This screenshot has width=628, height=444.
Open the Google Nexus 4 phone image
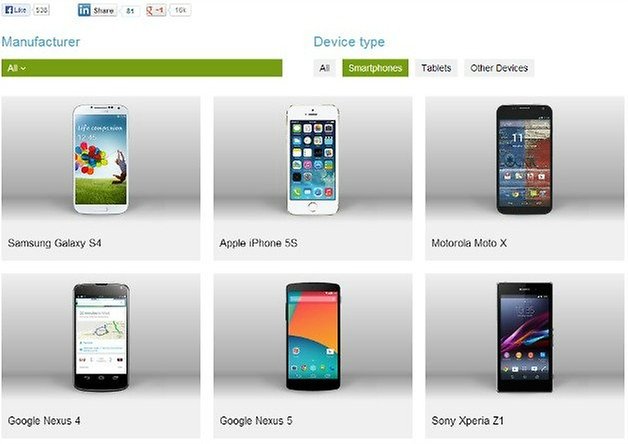pyautogui.click(x=101, y=337)
